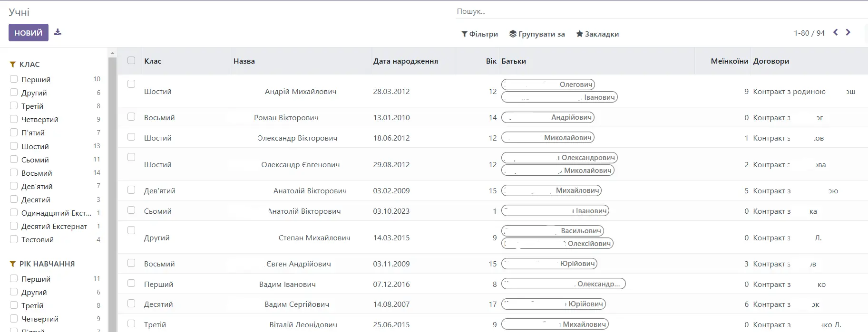Click the Пошук search field

[661, 11]
